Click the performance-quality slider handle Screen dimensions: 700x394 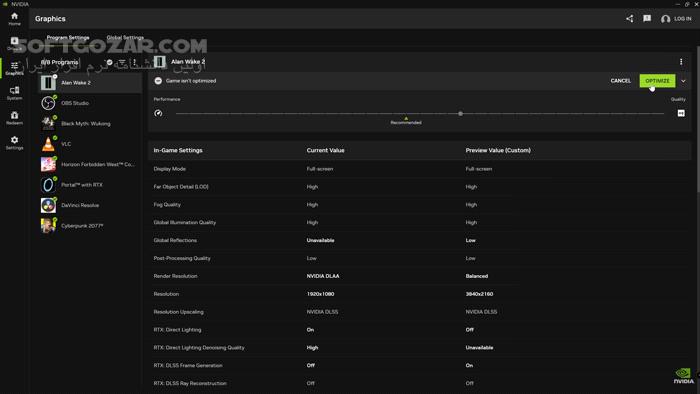460,113
